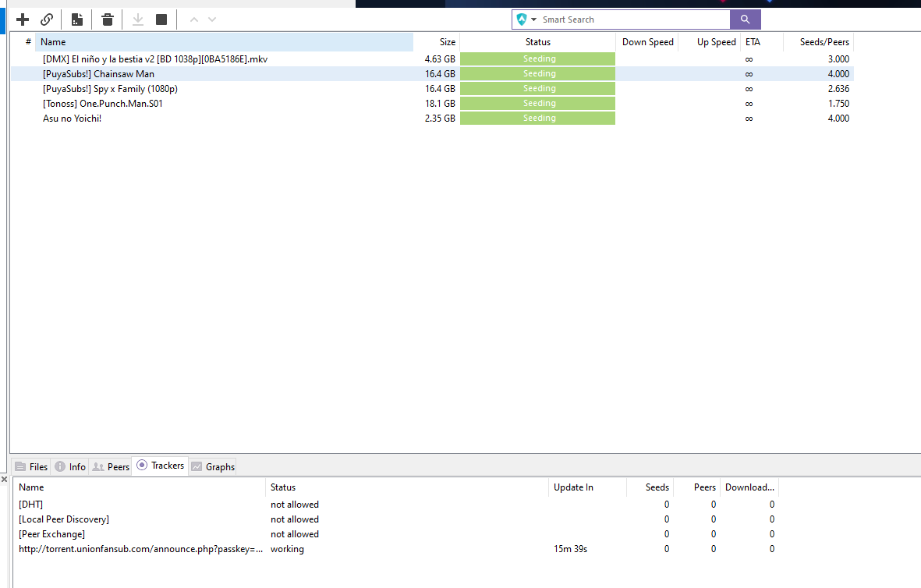Select the torrent.unionfansub.com tracker row

click(396, 549)
